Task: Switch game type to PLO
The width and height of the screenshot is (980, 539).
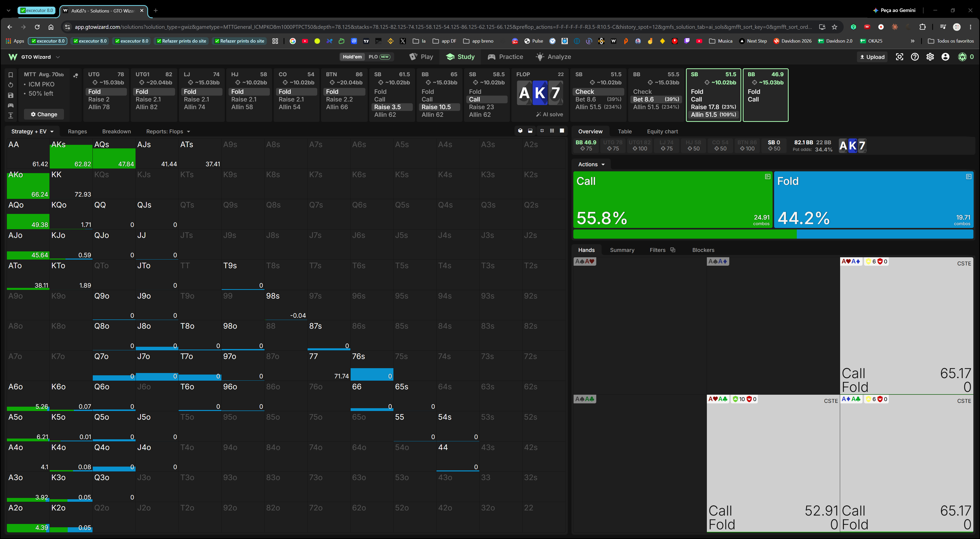Action: 379,57
